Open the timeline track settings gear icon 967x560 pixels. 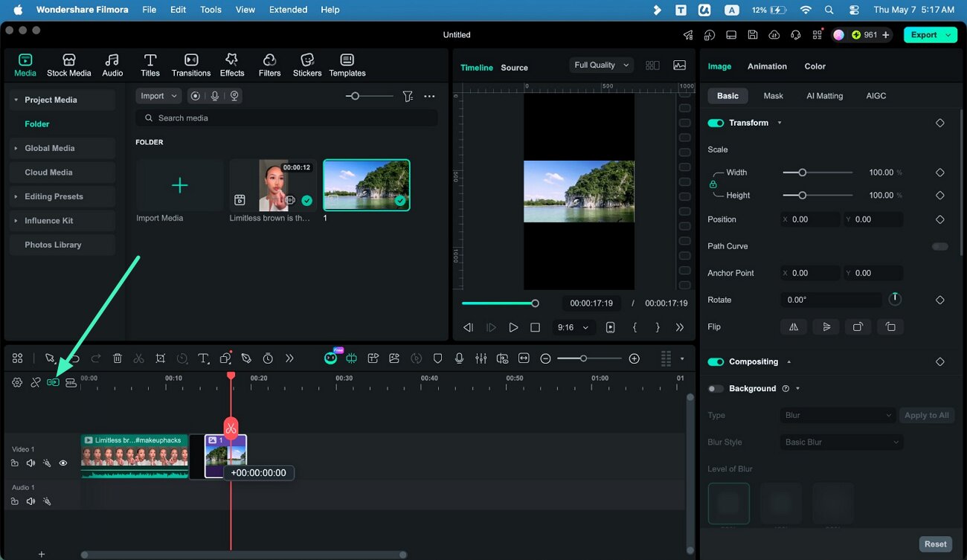[x=17, y=382]
